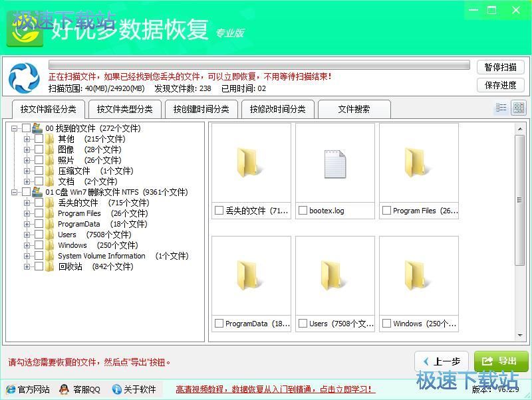
Task: Open the 按文件路径分类 tab
Action: point(48,109)
